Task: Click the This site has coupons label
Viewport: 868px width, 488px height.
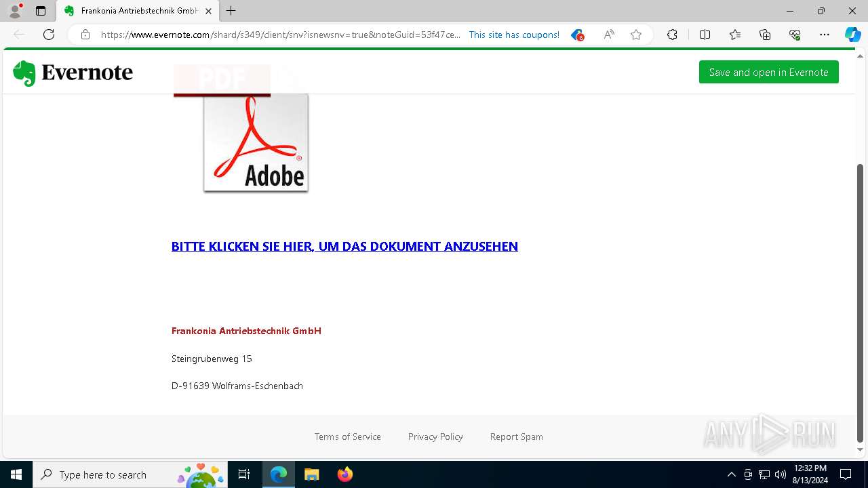Action: tap(514, 35)
